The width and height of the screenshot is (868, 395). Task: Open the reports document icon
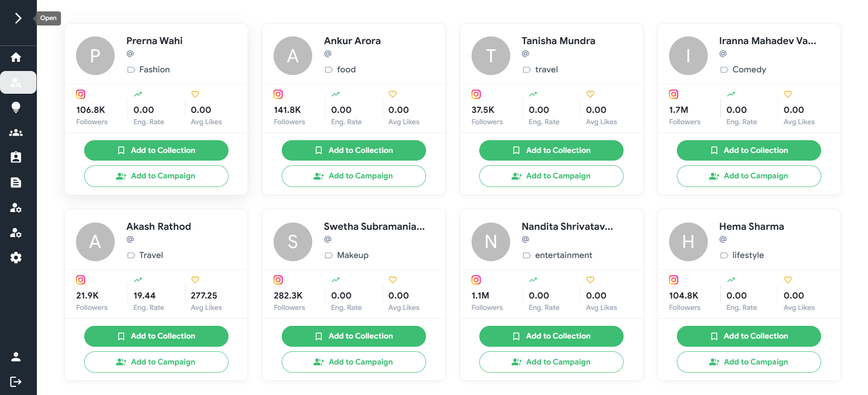coord(16,182)
